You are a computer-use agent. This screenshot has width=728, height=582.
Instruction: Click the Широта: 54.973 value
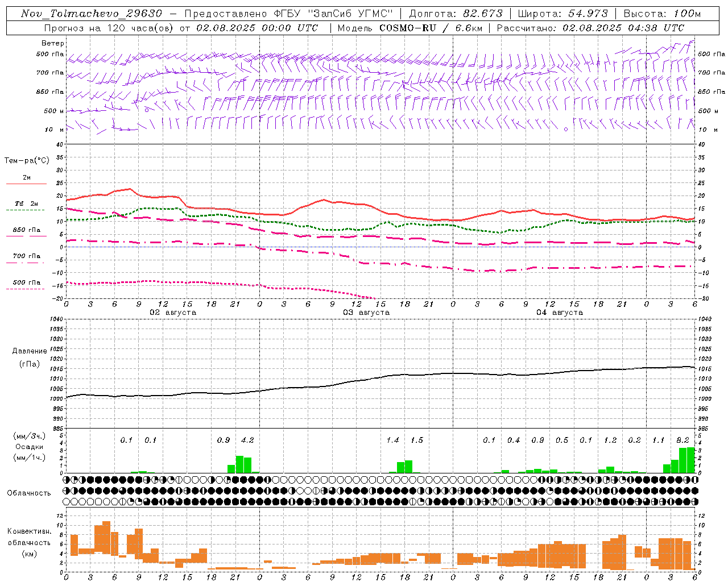(x=563, y=14)
